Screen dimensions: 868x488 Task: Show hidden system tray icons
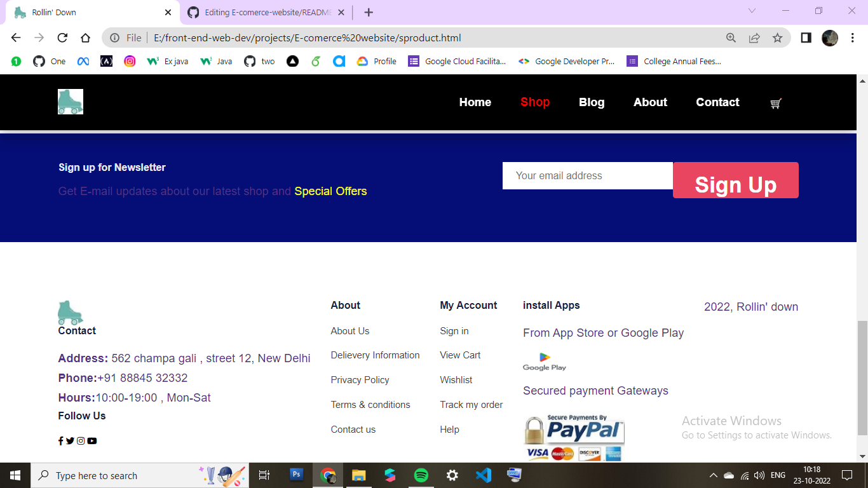click(x=713, y=475)
